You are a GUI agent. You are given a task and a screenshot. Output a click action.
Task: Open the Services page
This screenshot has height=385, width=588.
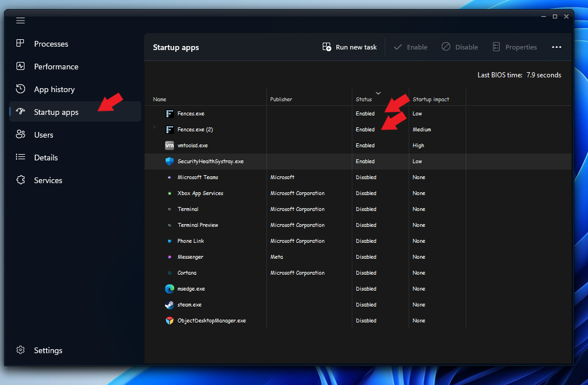tap(75, 180)
